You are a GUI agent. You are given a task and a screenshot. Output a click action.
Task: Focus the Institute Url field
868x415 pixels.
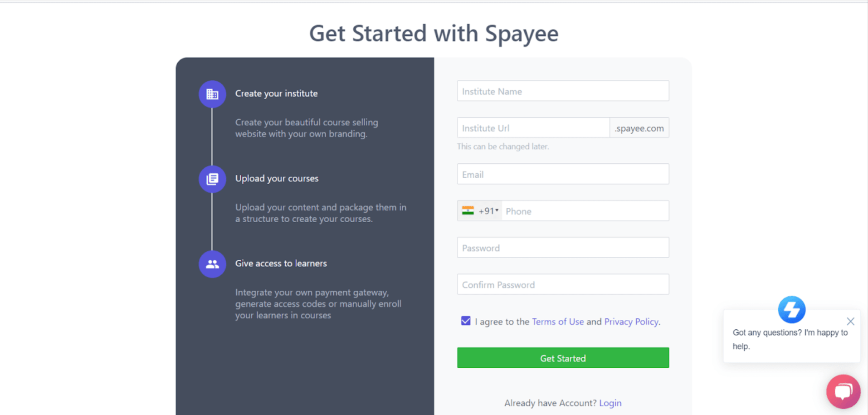coord(533,128)
